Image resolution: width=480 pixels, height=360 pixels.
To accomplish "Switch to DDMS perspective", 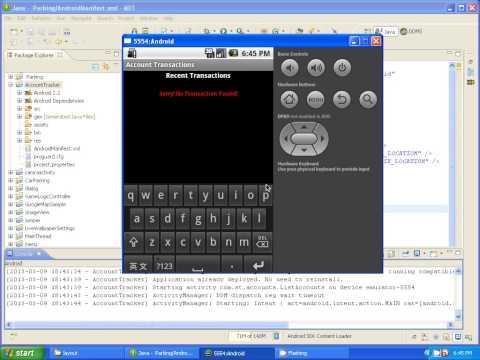I will pos(411,31).
